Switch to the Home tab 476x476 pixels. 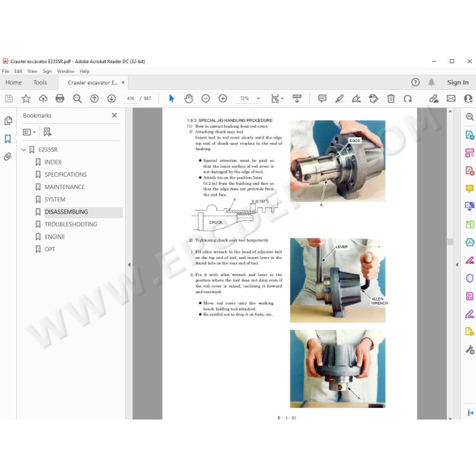coord(14,82)
